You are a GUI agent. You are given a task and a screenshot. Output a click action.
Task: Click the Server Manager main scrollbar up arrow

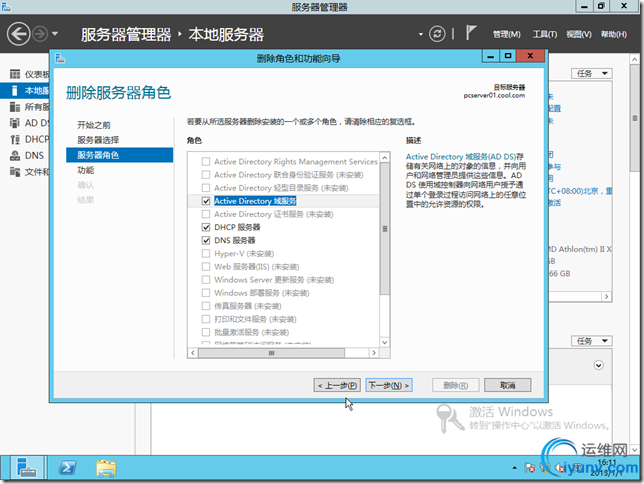click(635, 60)
